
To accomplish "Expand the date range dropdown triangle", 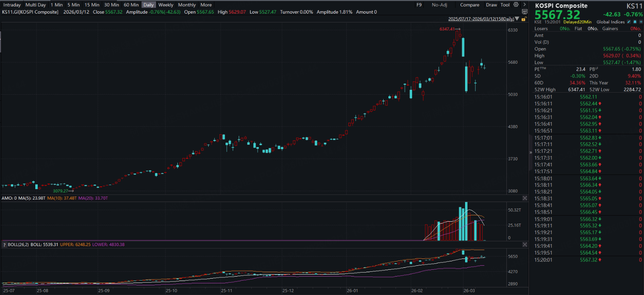I will [517, 19].
